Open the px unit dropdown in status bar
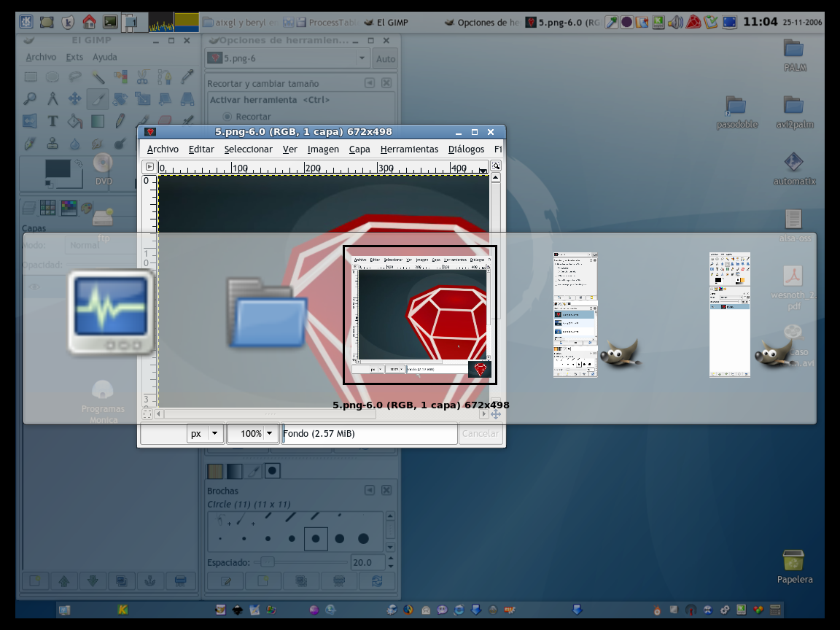The width and height of the screenshot is (840, 630). 205,433
